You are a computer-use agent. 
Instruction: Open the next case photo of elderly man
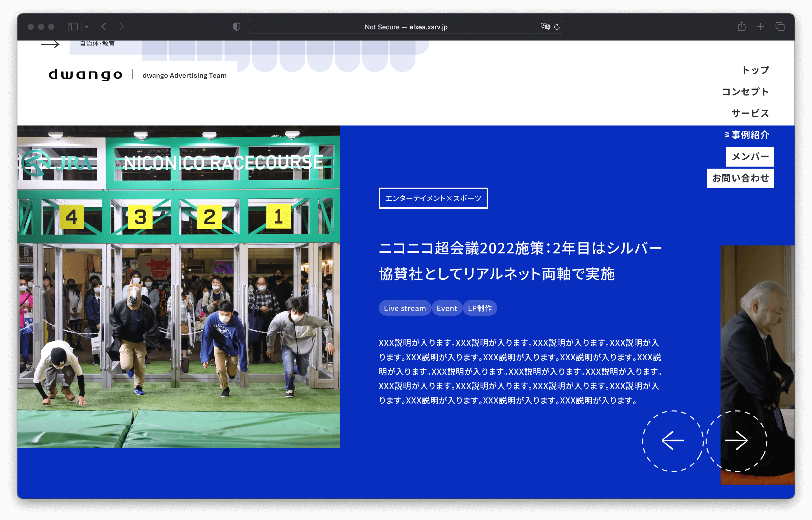pos(757,365)
